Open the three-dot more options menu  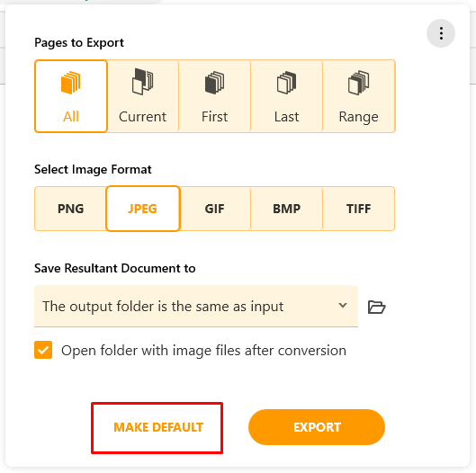pos(441,33)
